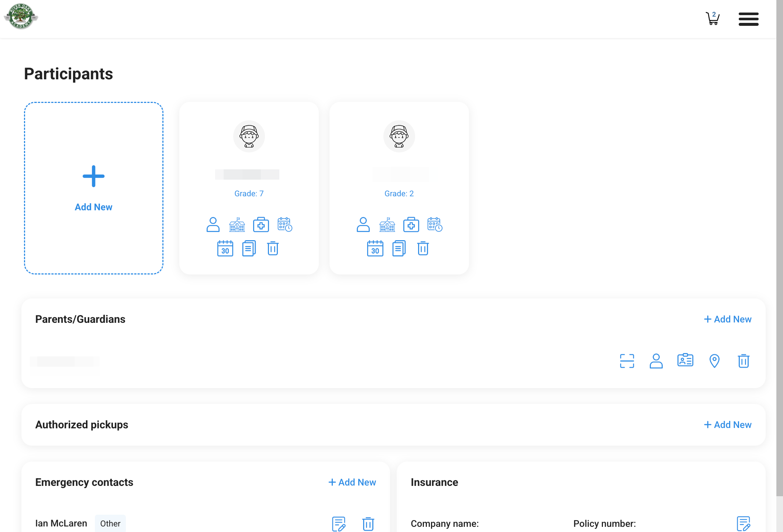783x532 pixels.
Task: Click the Policy number label
Action: pos(604,524)
